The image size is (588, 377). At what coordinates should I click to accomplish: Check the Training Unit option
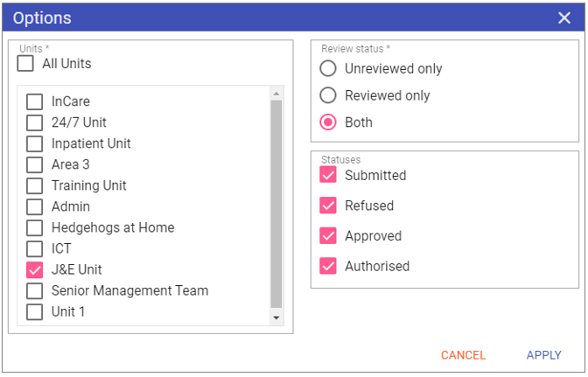pyautogui.click(x=34, y=185)
